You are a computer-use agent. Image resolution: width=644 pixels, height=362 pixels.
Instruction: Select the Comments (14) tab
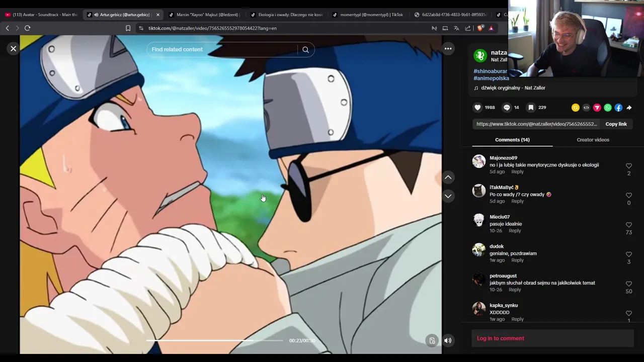[x=512, y=140]
